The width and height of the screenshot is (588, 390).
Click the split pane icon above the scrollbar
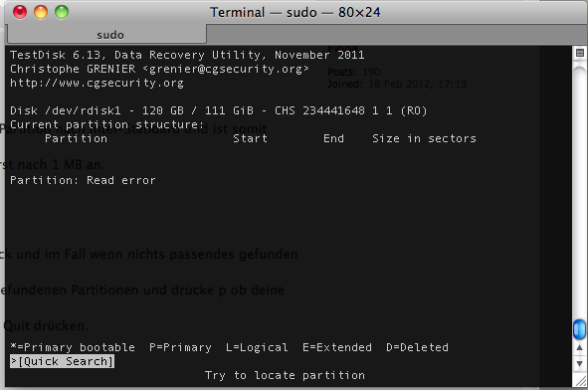click(580, 53)
